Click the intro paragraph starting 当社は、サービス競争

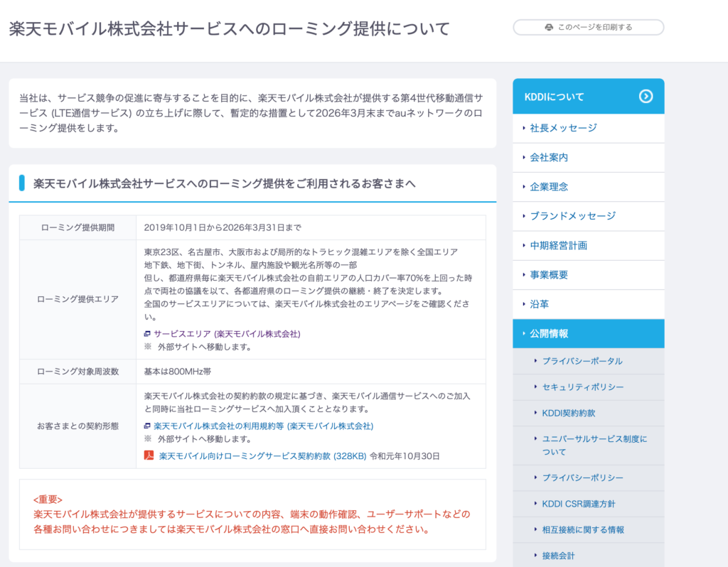point(251,113)
